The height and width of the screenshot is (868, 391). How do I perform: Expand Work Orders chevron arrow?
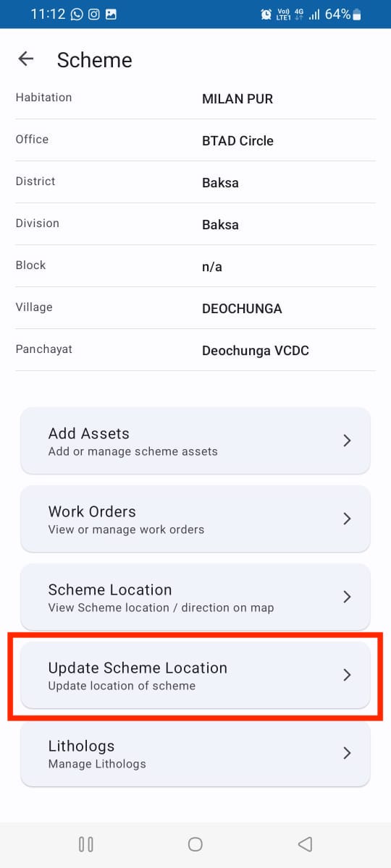pyautogui.click(x=347, y=519)
